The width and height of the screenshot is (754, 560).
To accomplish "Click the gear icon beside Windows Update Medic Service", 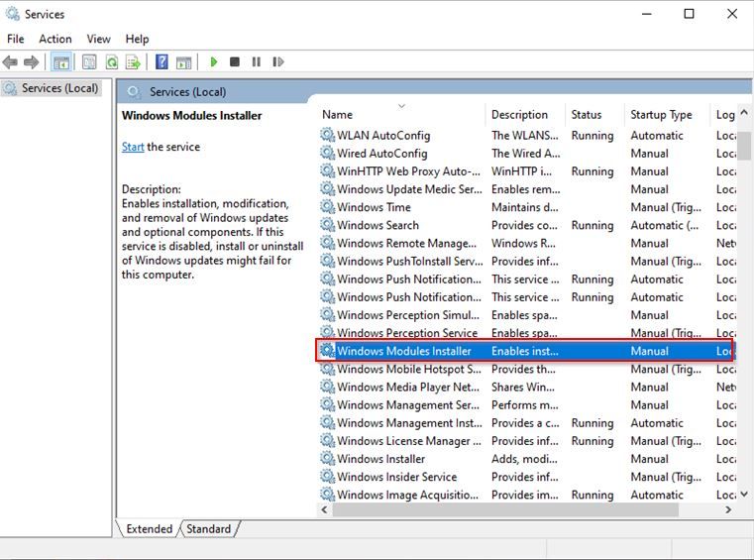I will 328,189.
